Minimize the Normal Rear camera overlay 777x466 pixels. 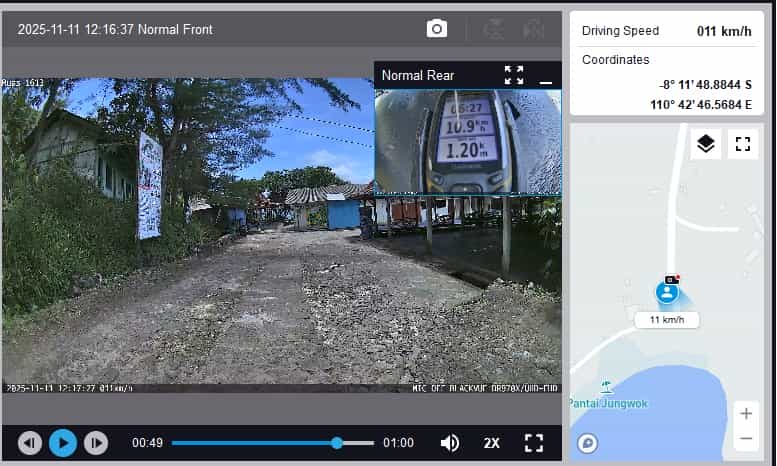[545, 76]
